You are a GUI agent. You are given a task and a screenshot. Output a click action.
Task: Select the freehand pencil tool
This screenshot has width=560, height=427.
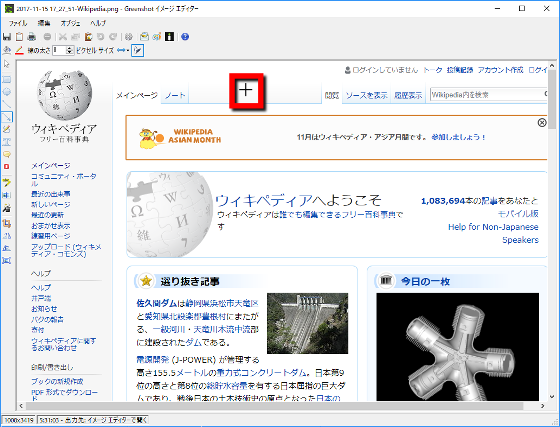(7, 129)
